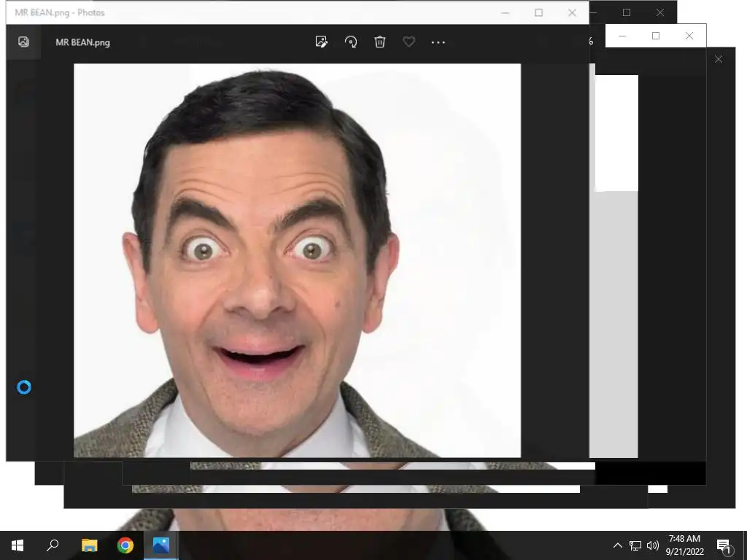Maximize the dark-titled second window behind
Screen dimensions: 747x560
(627, 13)
